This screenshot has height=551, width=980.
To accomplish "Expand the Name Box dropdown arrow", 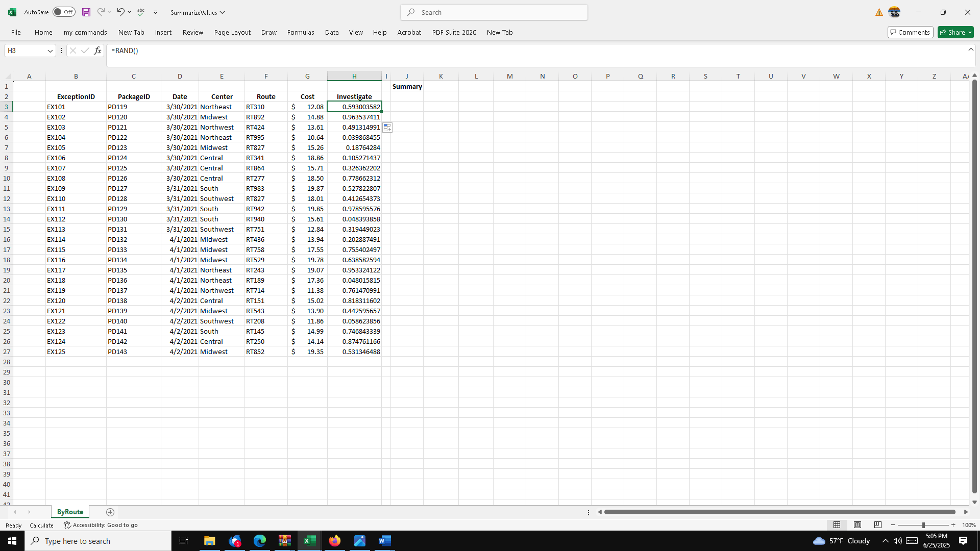I will pyautogui.click(x=50, y=51).
